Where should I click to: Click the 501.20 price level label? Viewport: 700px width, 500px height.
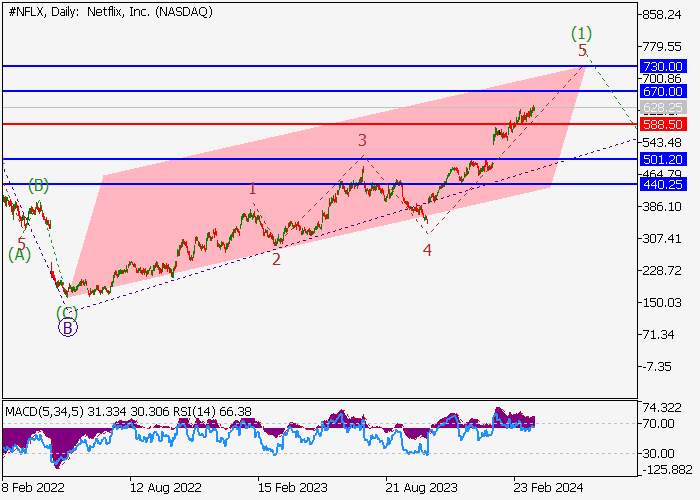point(663,159)
